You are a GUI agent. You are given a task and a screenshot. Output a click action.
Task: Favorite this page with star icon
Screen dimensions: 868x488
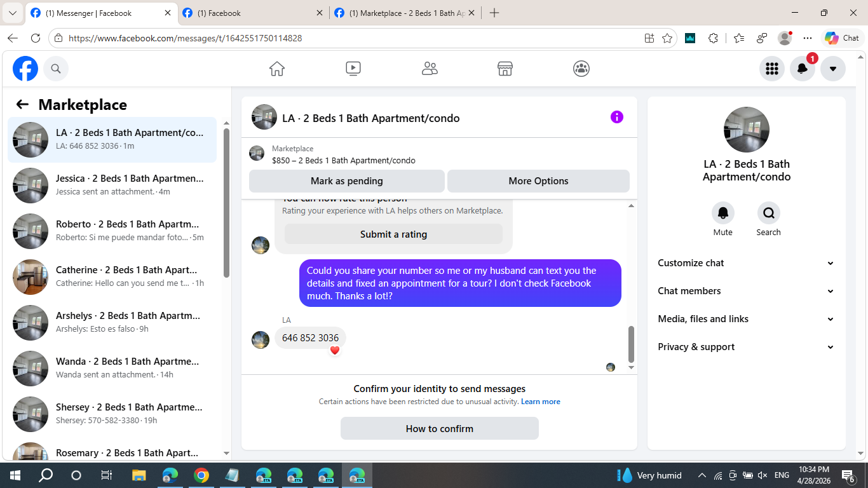pos(667,38)
